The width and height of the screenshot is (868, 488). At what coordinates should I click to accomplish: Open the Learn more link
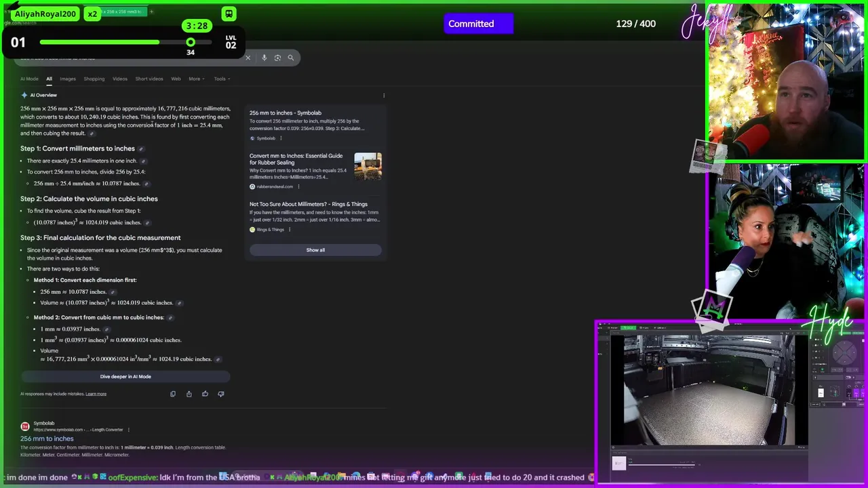96,394
